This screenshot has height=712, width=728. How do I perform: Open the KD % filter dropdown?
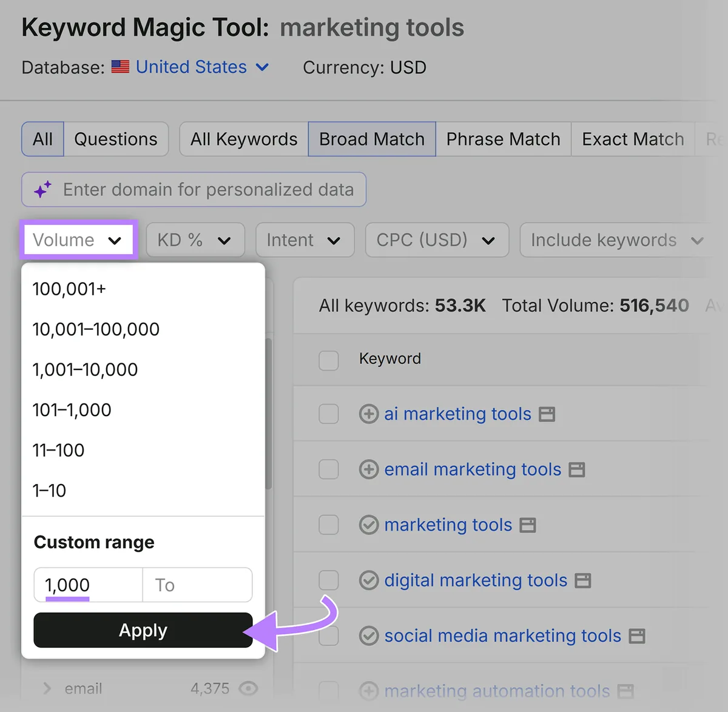(195, 240)
